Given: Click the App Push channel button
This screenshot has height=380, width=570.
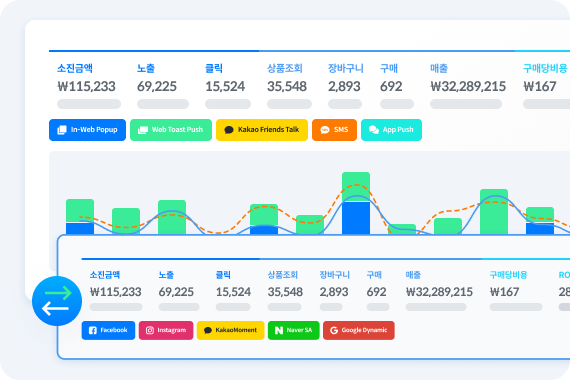Looking at the screenshot, I should point(392,130).
